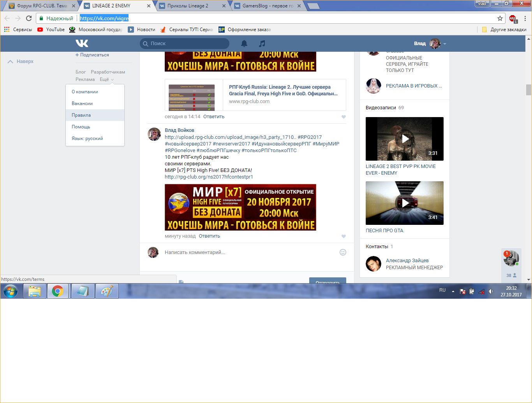Click the AdBlock extension icon
This screenshot has height=403, width=532.
click(513, 18)
